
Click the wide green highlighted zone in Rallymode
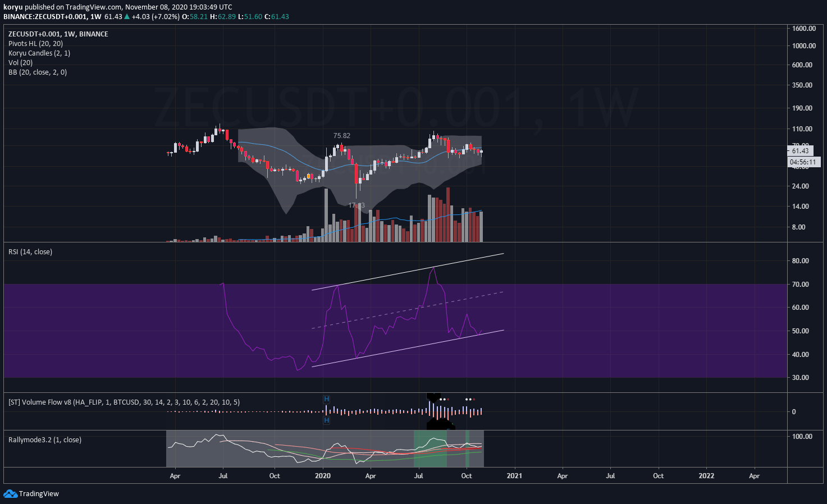pos(430,448)
